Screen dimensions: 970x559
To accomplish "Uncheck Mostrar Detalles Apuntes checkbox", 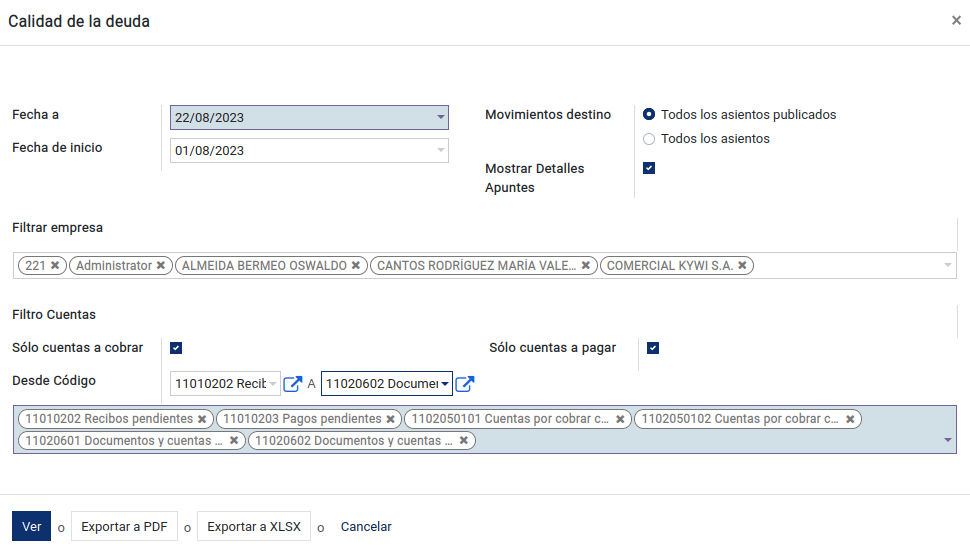I will (x=649, y=168).
